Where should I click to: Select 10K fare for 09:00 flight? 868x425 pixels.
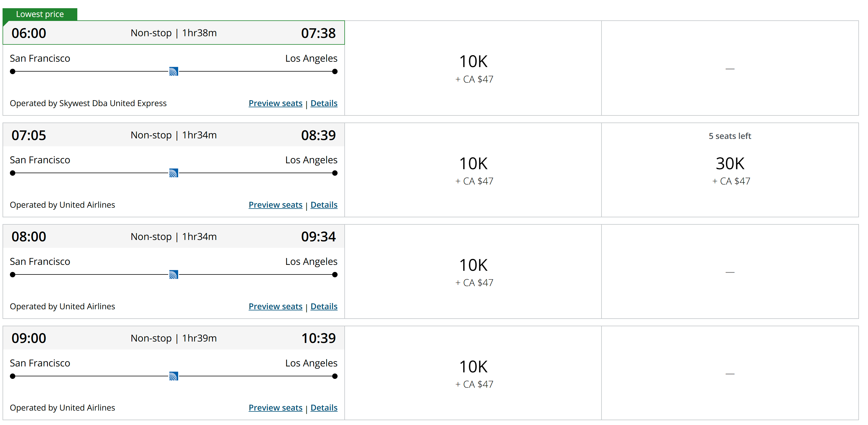click(473, 373)
